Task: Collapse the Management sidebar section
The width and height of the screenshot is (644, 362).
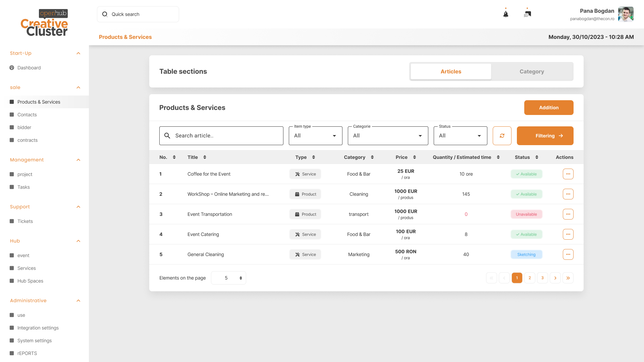Action: click(x=78, y=160)
